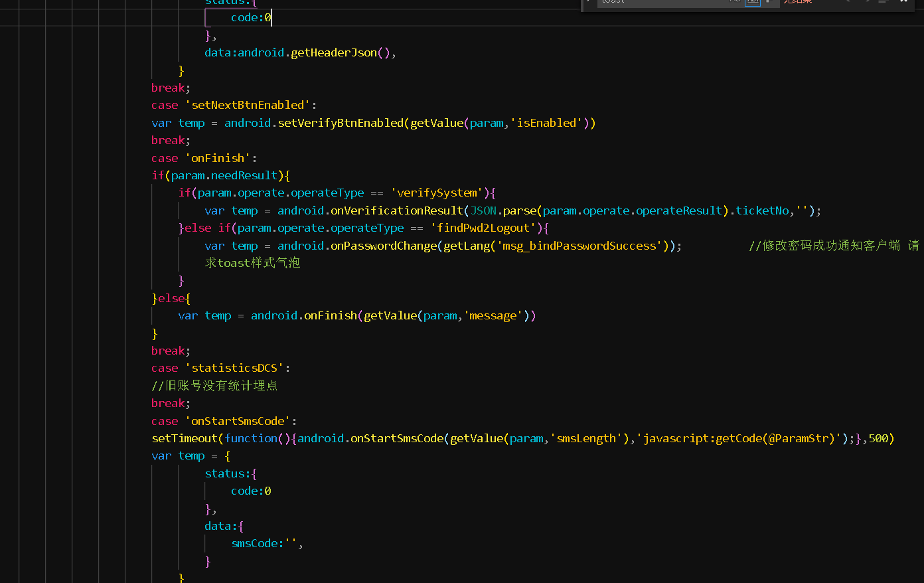The height and width of the screenshot is (583, 924).
Task: Click code:0 line above data:android.getHeaderJson()
Action: [x=251, y=17]
